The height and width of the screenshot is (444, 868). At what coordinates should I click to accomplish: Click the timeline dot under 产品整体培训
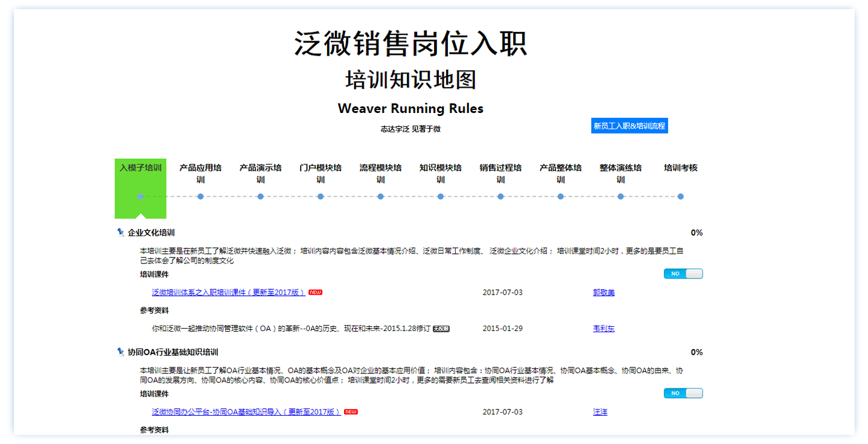click(x=561, y=196)
